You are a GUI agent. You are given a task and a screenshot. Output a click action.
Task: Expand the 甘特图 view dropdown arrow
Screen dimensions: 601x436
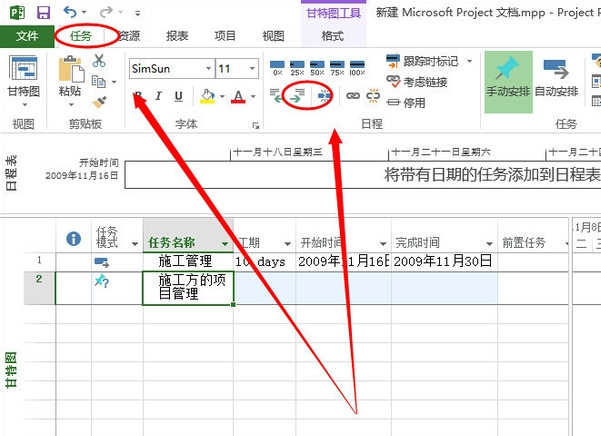coord(25,104)
